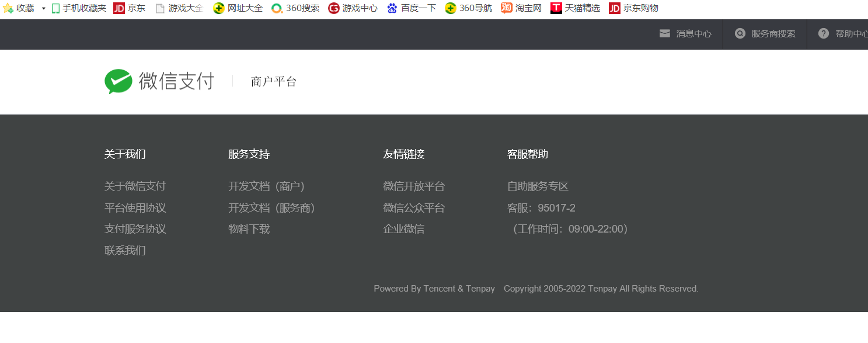
Task: Open 帮助中心 in the top bar
Action: (x=852, y=34)
